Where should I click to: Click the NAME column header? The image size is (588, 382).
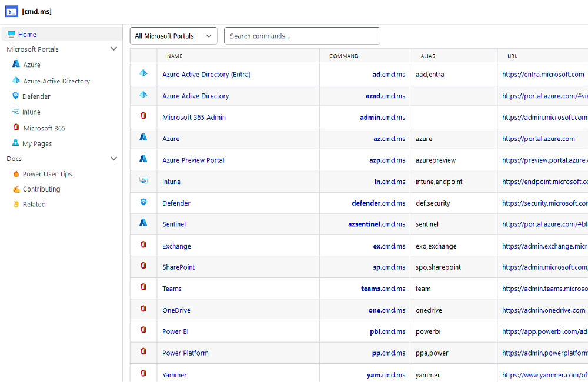(x=175, y=56)
